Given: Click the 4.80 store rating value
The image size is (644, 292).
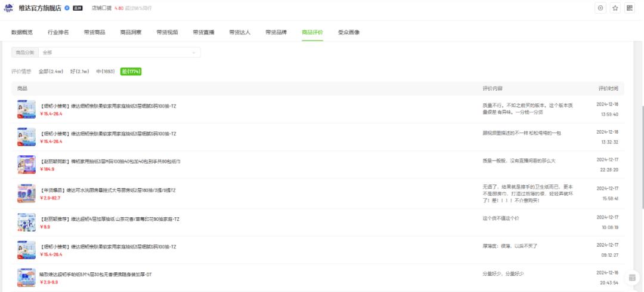Looking at the screenshot, I should point(119,8).
